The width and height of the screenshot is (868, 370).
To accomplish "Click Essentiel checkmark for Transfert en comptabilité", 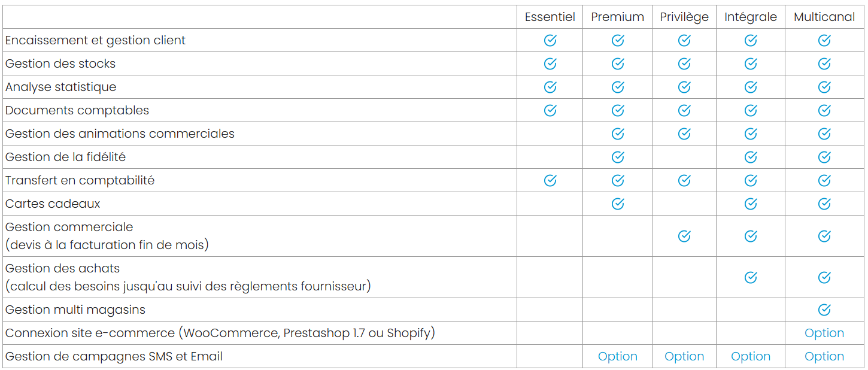I will [550, 180].
